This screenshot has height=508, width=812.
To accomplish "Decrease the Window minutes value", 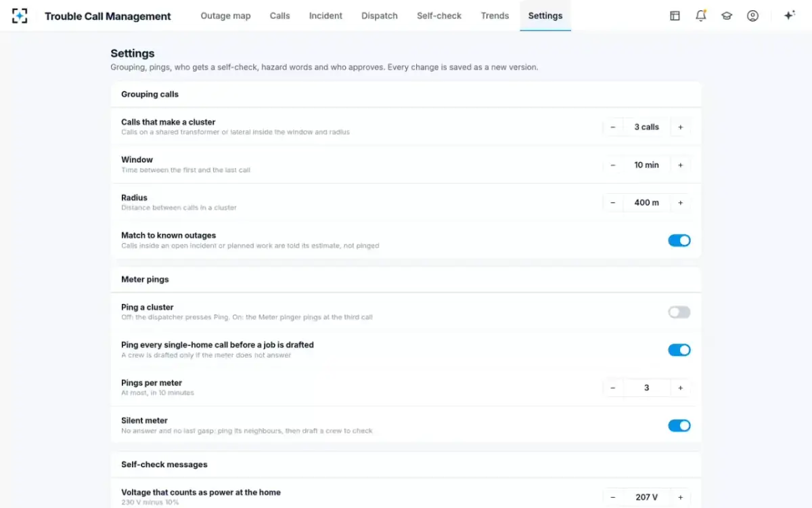I will 613,165.
